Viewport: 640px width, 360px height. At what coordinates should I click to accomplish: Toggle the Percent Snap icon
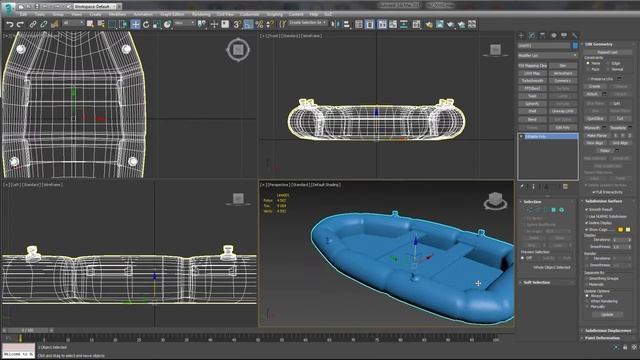[x=259, y=24]
